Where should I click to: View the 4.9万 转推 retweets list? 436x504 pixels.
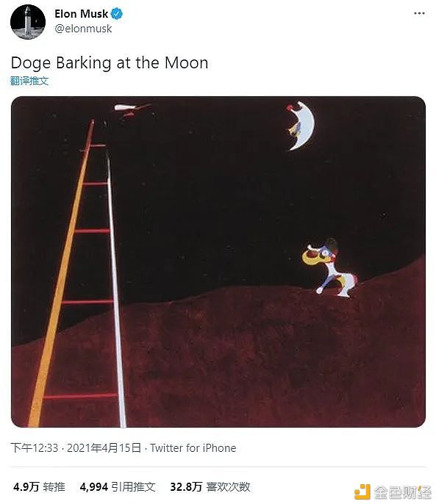click(39, 486)
